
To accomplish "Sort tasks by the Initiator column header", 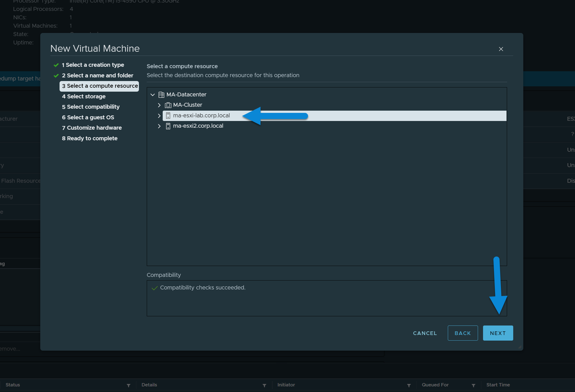I will pyautogui.click(x=286, y=385).
